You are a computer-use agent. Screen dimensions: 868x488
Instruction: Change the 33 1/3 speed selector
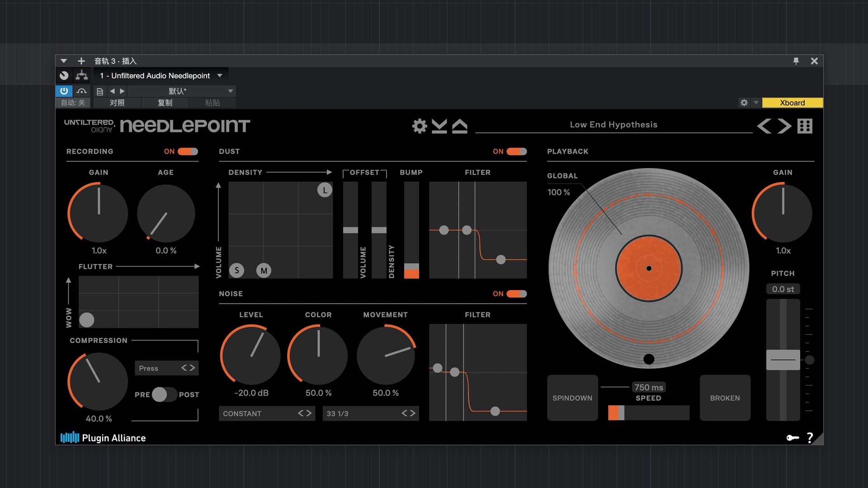[371, 413]
